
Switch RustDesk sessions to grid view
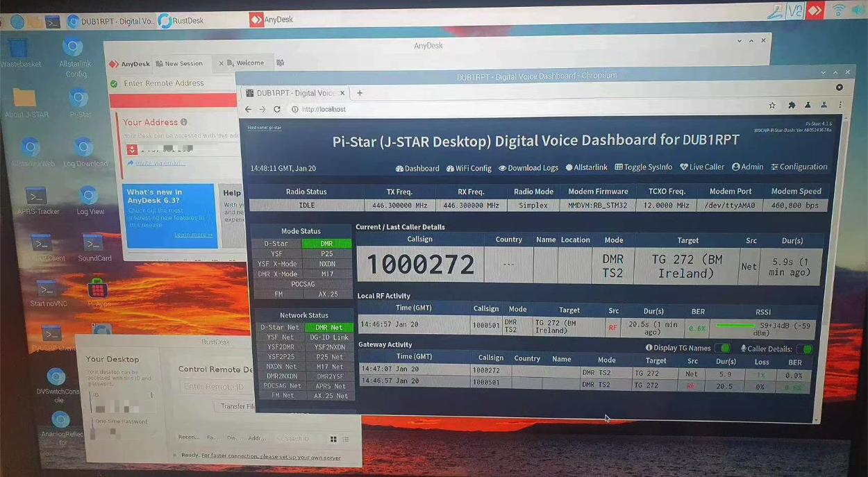(x=333, y=439)
